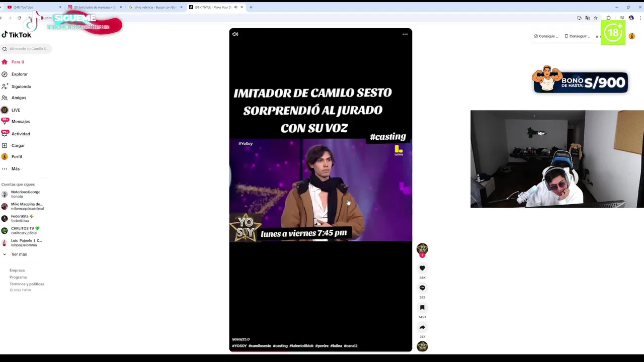644x362 pixels.
Task: Go to the Para ti feed
Action: [18, 62]
